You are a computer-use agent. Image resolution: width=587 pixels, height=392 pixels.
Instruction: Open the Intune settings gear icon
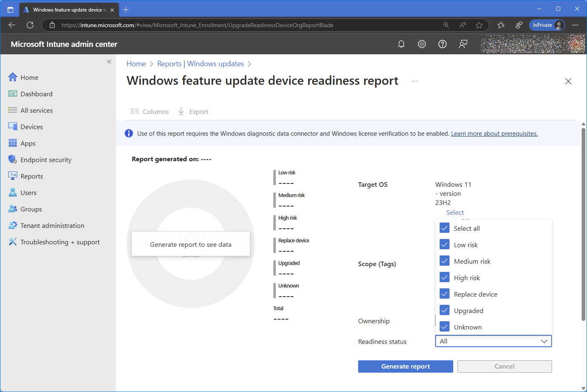(422, 44)
